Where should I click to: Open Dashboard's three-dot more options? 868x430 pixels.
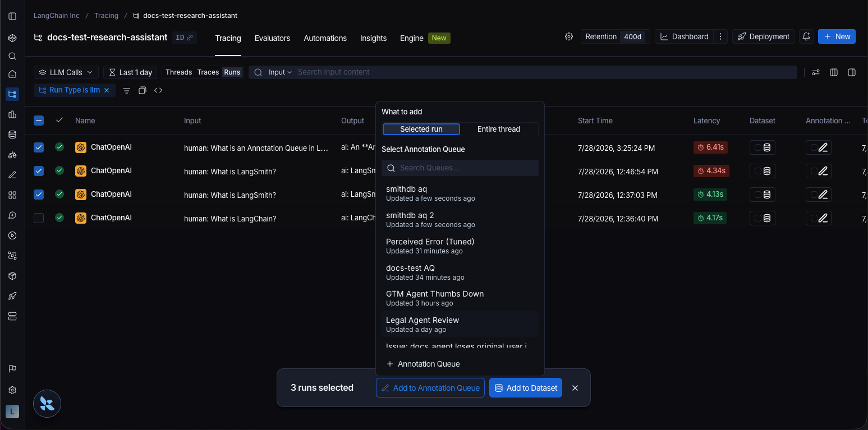(721, 36)
